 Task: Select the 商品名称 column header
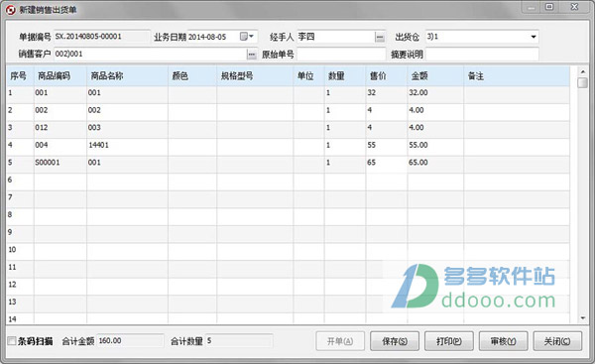(128, 76)
